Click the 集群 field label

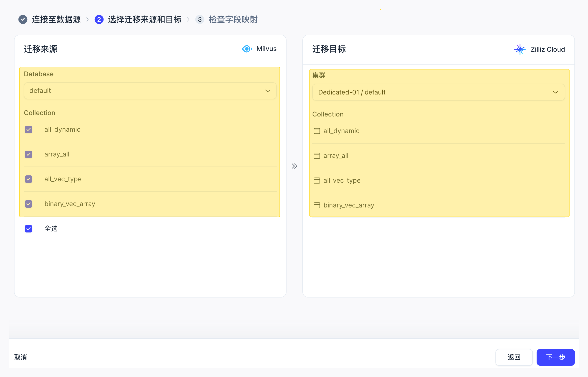click(319, 75)
